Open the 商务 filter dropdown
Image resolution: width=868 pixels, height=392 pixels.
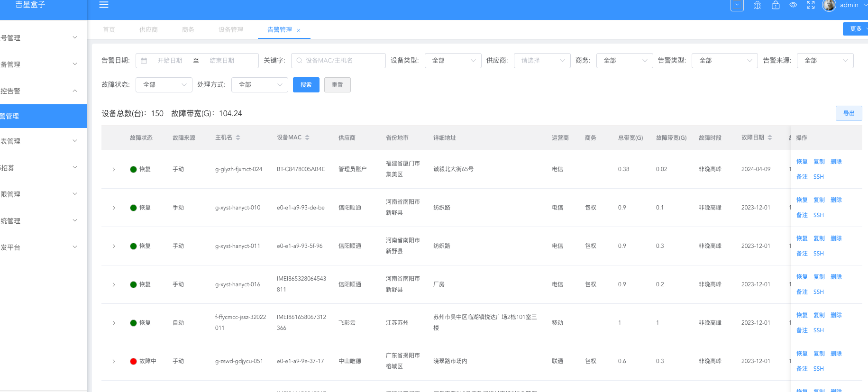[625, 61]
